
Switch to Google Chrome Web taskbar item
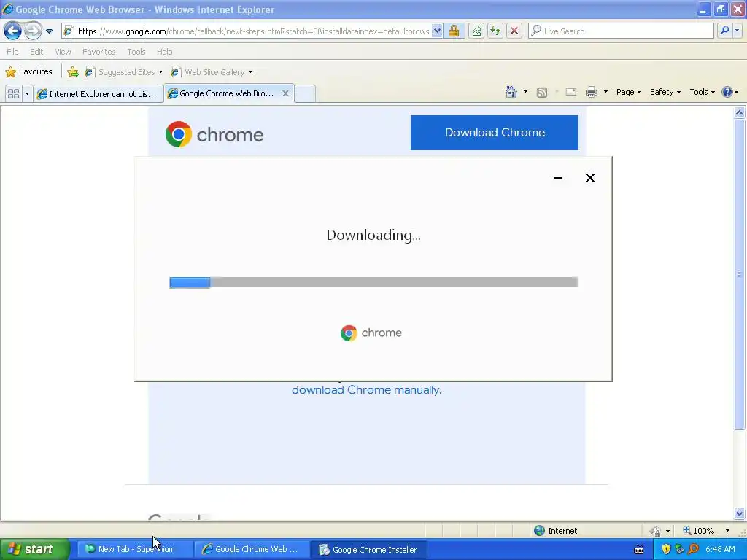click(x=251, y=549)
